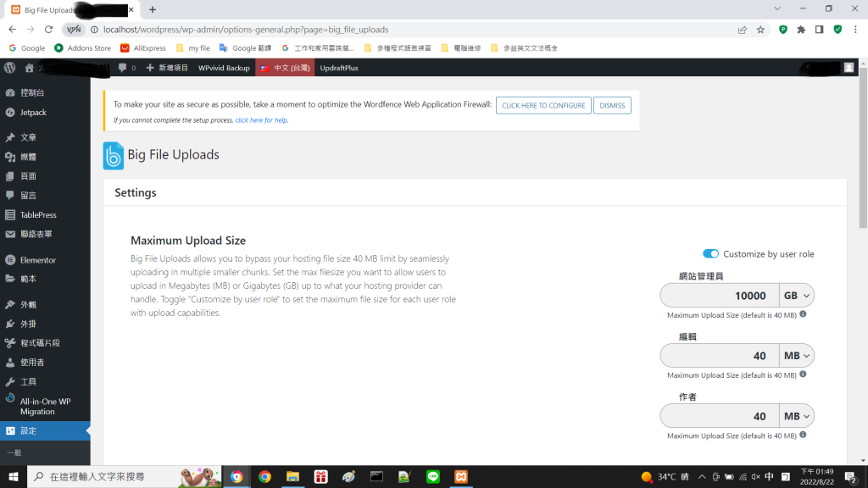Open new browser tab with plus icon

153,9
